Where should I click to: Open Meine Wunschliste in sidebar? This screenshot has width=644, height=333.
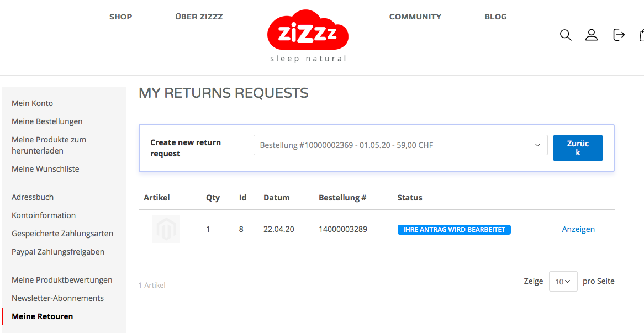[x=46, y=169]
